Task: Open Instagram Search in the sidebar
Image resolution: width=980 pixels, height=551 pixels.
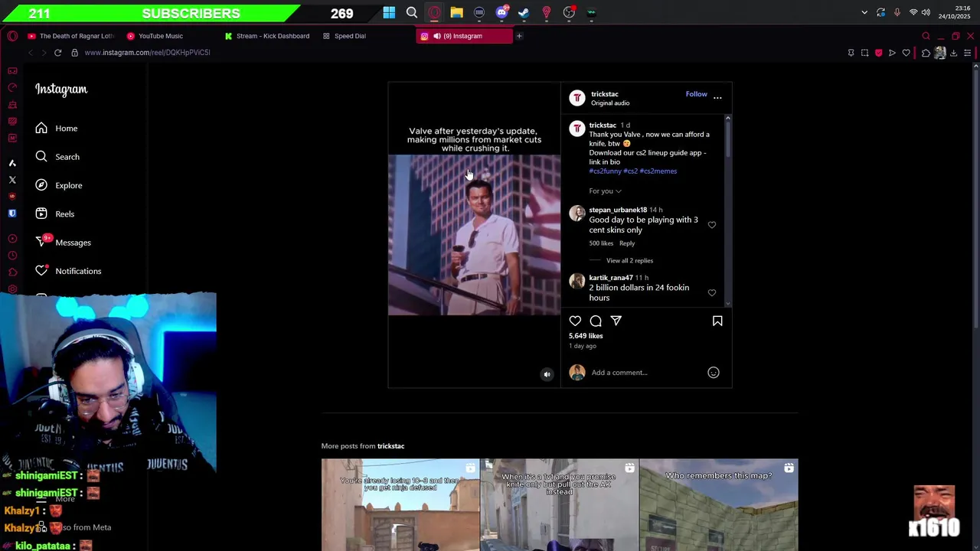Action: pos(57,157)
